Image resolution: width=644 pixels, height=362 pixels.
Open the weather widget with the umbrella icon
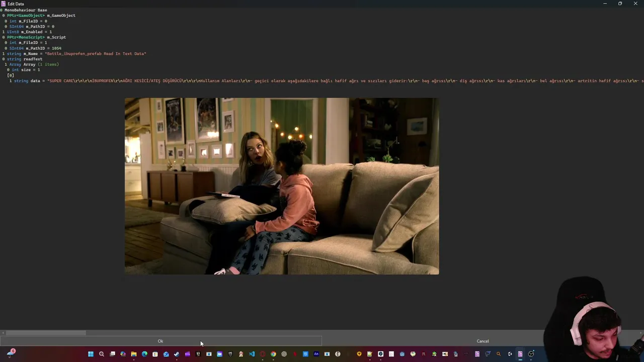click(x=11, y=353)
